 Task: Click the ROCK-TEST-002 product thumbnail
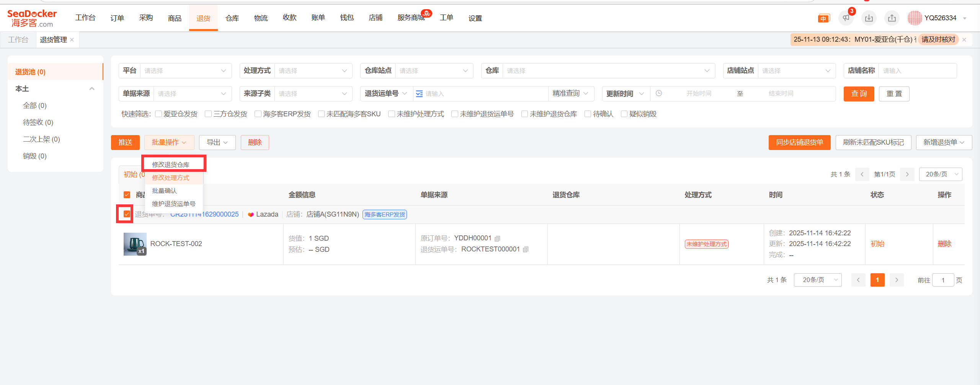pos(135,244)
